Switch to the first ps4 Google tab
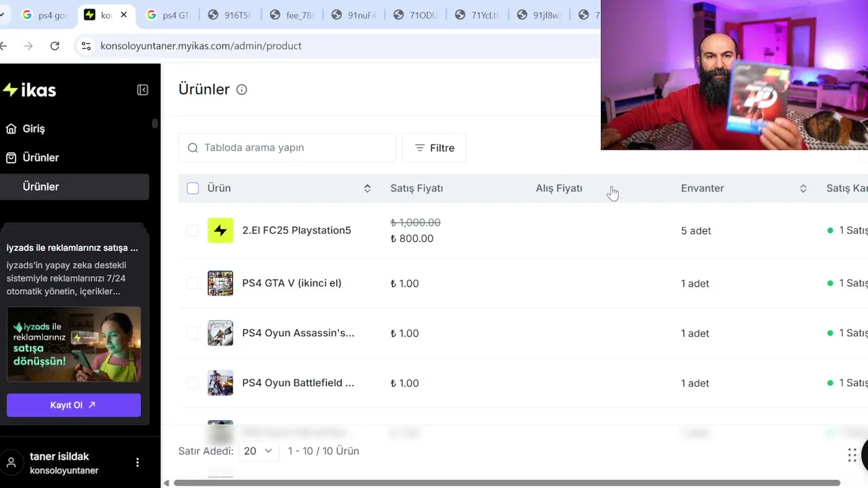 pos(45,15)
